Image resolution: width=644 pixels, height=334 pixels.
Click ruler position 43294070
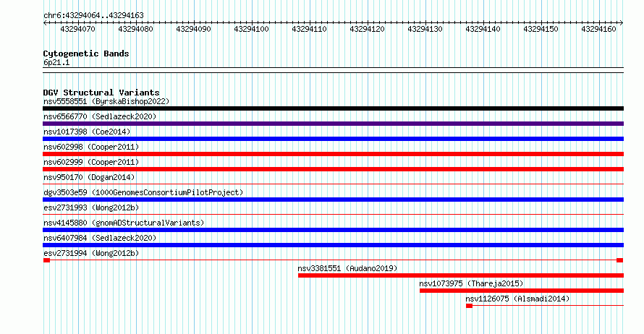(77, 29)
